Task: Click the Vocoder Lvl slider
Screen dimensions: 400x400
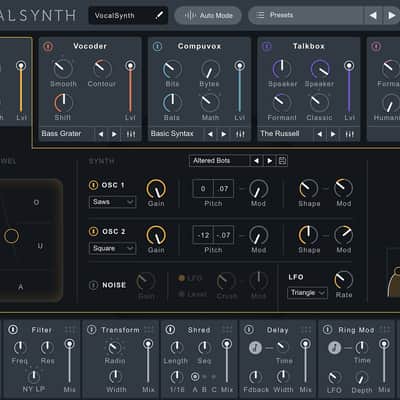Action: point(130,87)
